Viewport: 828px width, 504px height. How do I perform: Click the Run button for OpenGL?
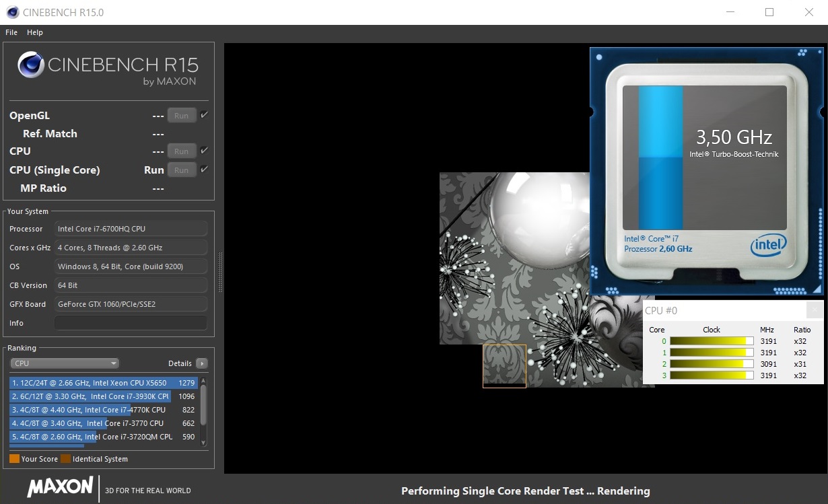pyautogui.click(x=182, y=116)
